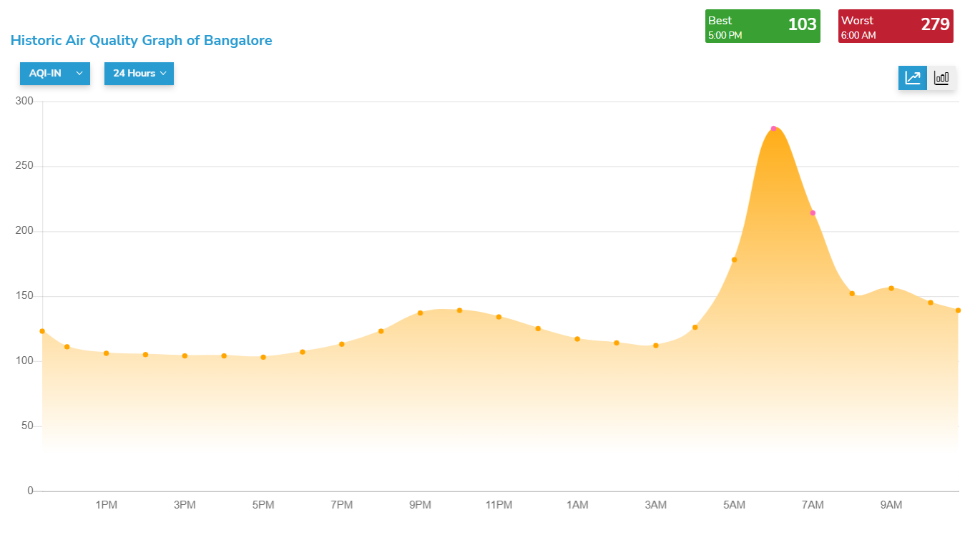Click the 7PM x-axis label
This screenshot has height=535, width=980.
point(341,505)
